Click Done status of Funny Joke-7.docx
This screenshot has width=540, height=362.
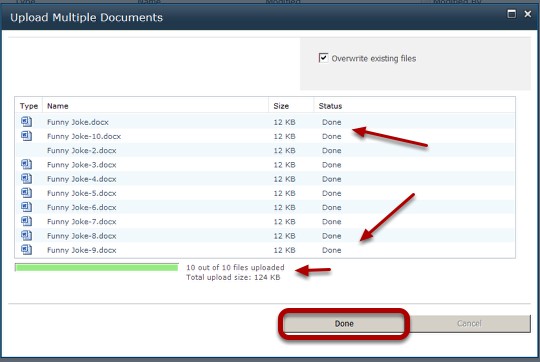(x=332, y=221)
